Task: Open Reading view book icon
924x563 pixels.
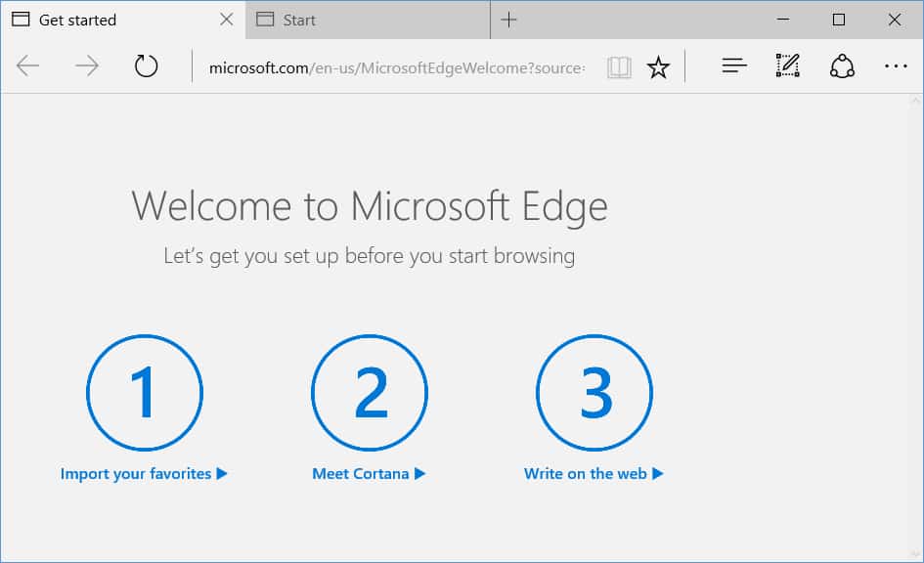Action: click(x=619, y=67)
